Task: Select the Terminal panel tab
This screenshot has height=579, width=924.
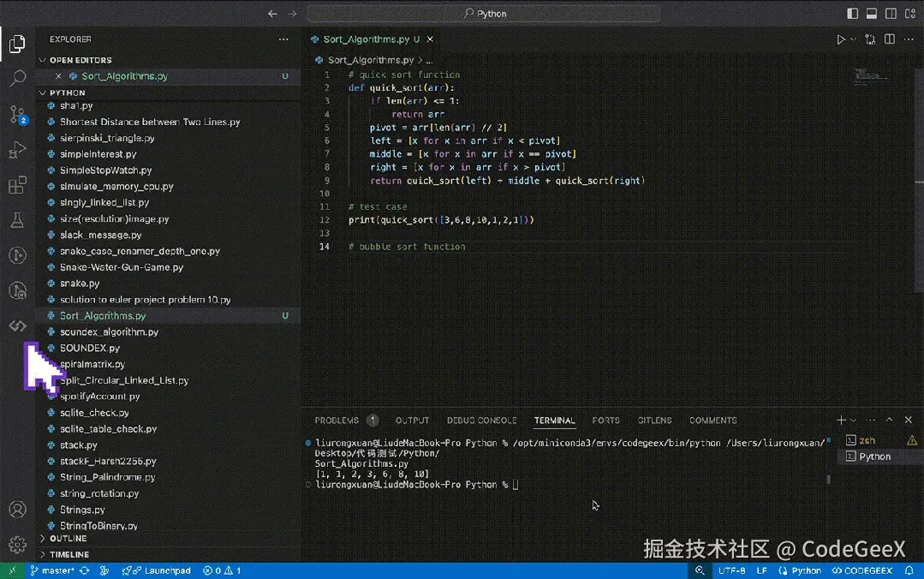Action: click(554, 421)
